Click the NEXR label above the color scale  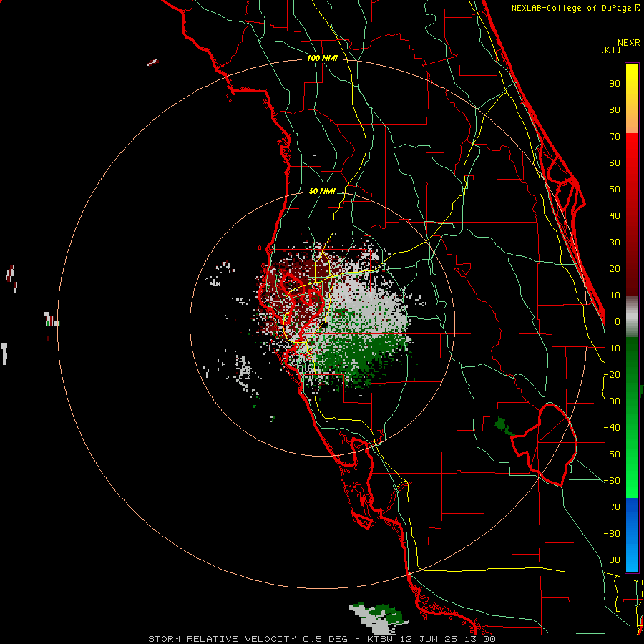[629, 43]
